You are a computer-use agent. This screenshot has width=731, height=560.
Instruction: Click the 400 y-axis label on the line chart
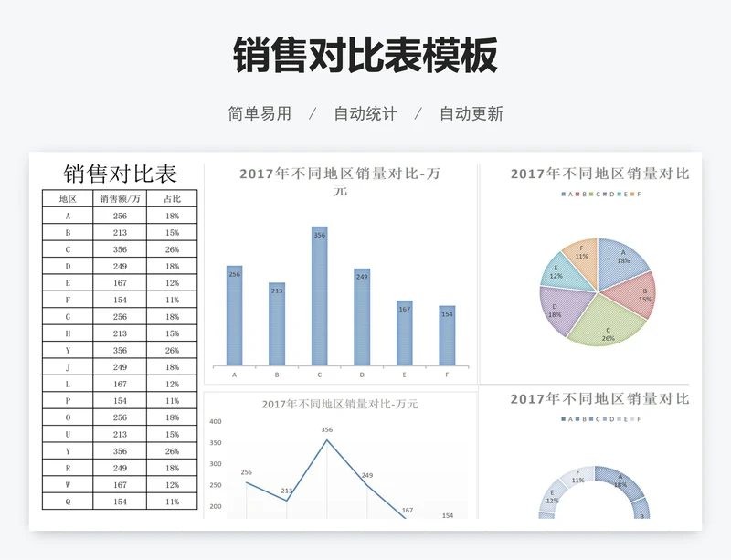(x=216, y=421)
